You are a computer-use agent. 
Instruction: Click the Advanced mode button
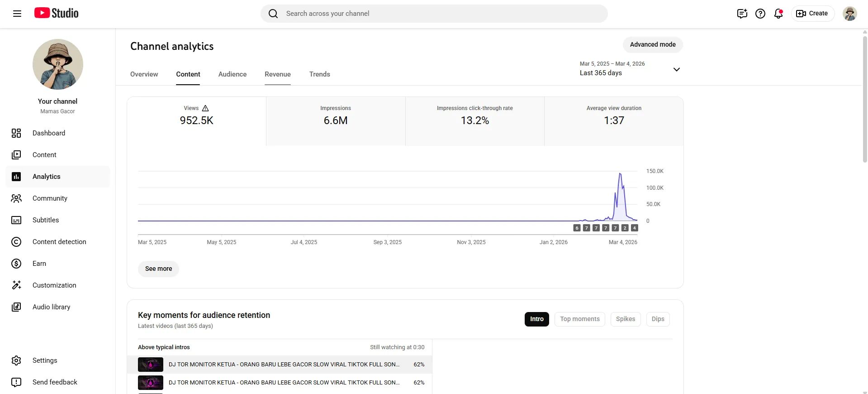[653, 44]
